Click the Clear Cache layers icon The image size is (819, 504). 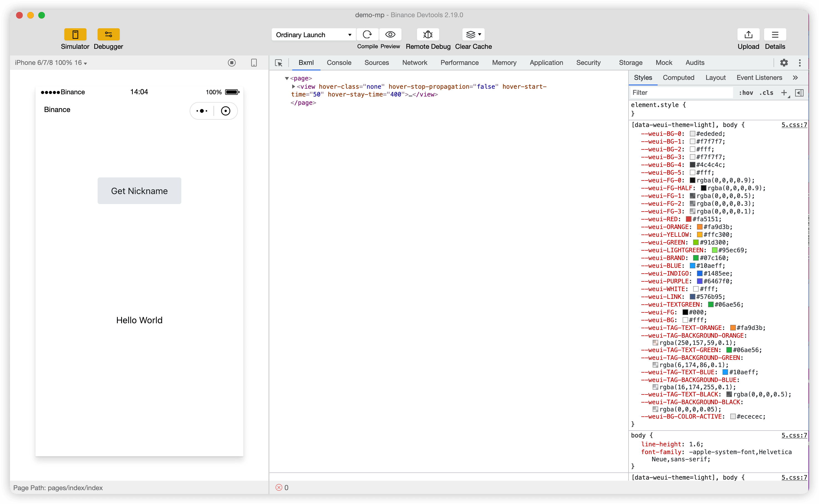click(470, 34)
